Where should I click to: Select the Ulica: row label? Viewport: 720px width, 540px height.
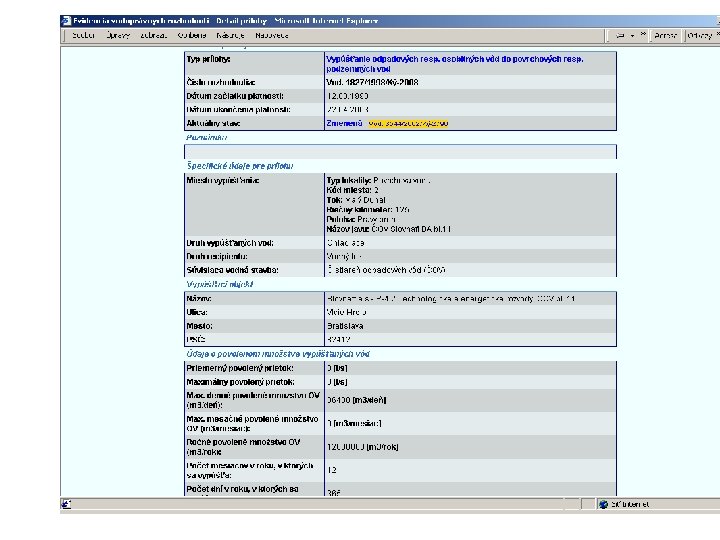click(x=197, y=312)
